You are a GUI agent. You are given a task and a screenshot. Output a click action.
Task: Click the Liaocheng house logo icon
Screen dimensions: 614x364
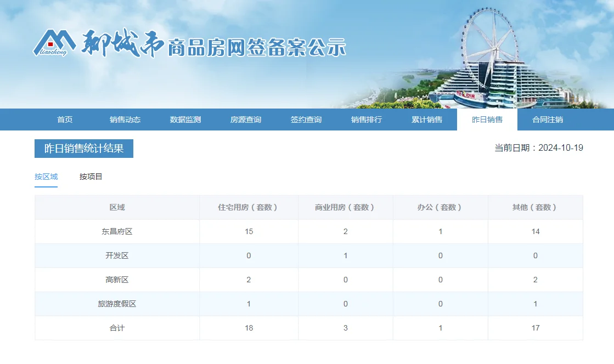[x=54, y=43]
